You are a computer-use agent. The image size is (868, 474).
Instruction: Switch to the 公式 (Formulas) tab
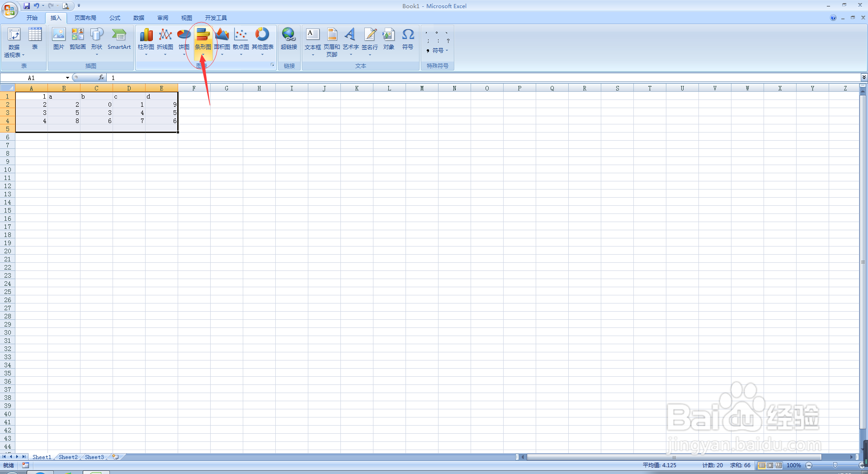coord(115,18)
